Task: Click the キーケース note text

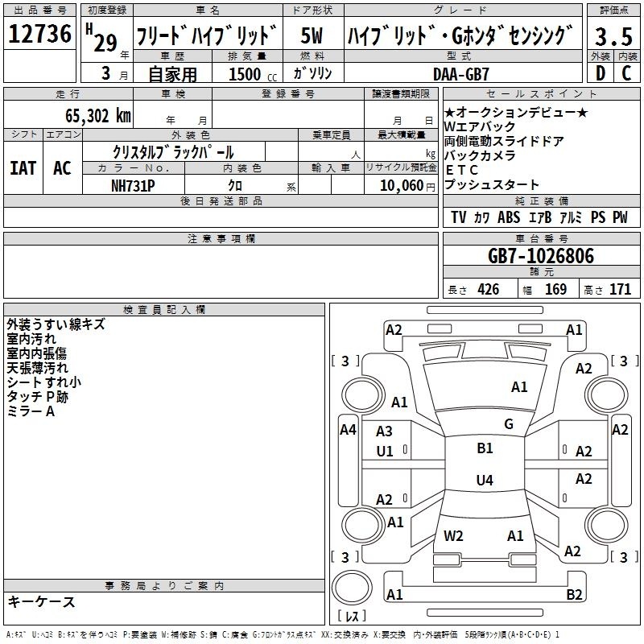Action: (x=42, y=601)
